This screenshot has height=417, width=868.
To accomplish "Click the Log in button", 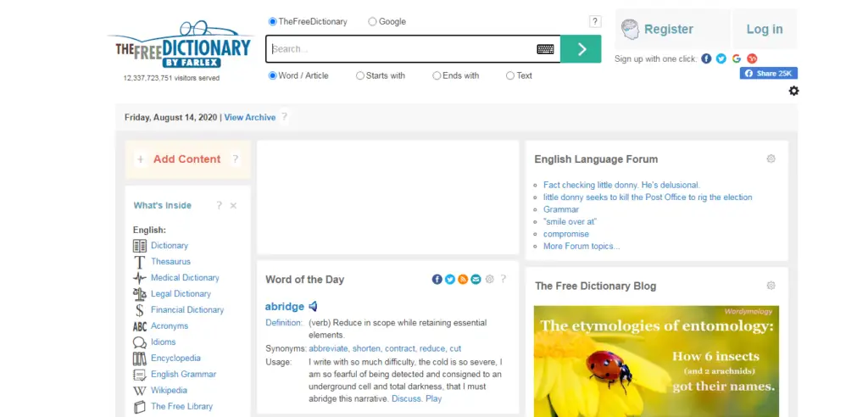I will tap(764, 30).
